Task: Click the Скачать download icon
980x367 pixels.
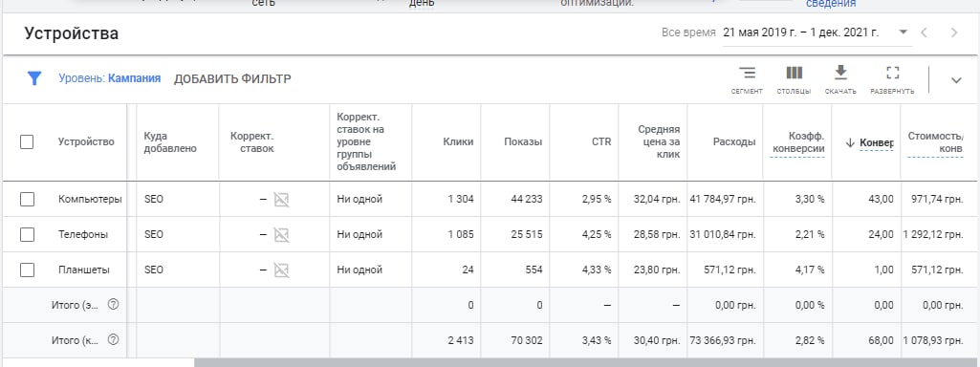Action: pos(840,73)
